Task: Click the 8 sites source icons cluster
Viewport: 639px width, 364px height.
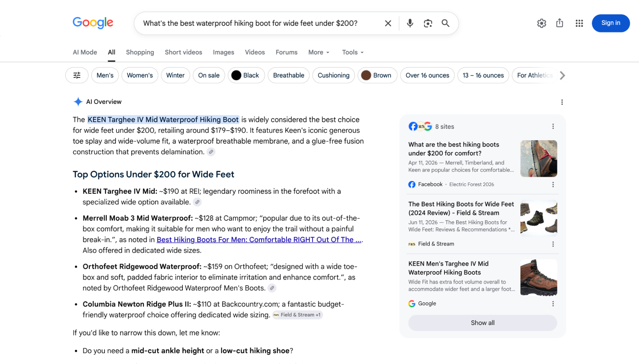Action: tap(420, 126)
